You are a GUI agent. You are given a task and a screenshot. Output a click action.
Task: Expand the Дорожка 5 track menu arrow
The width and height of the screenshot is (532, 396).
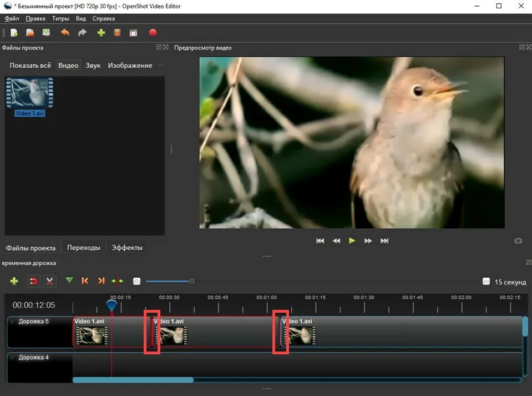pyautogui.click(x=13, y=322)
